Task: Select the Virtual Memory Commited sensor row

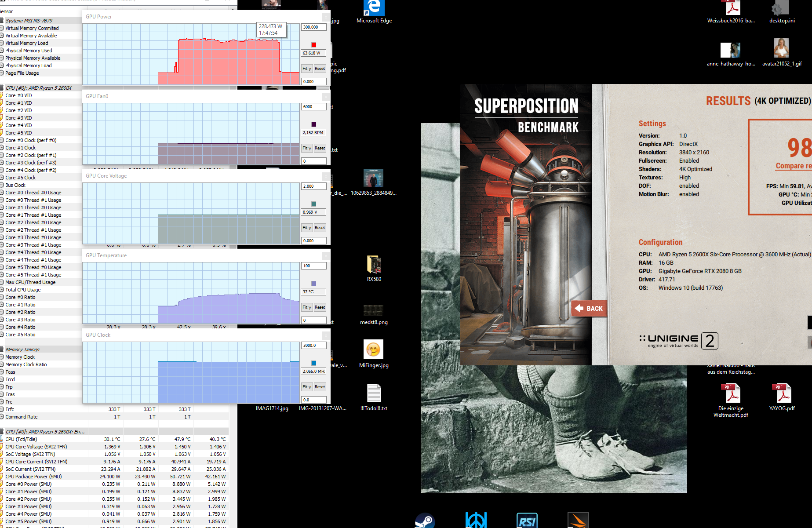Action: [41, 28]
